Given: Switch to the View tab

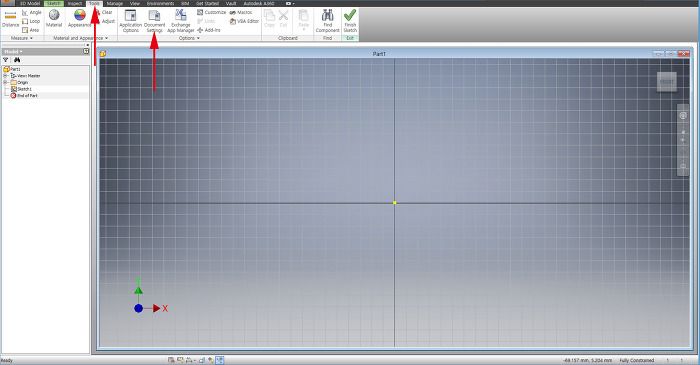Looking at the screenshot, I should [134, 4].
